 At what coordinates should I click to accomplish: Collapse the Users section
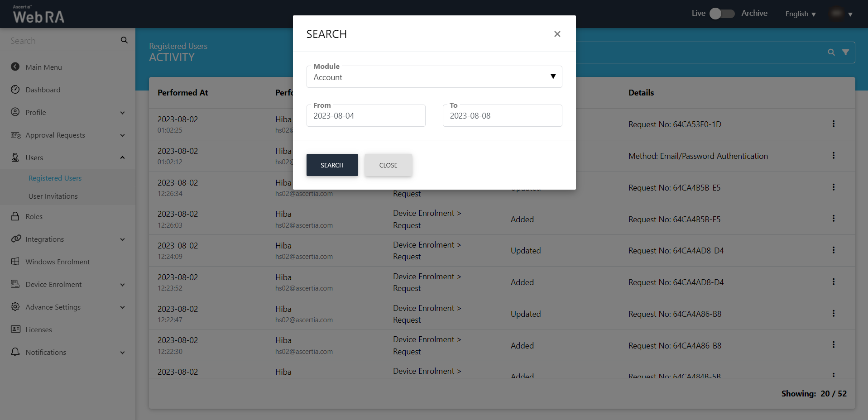point(122,157)
